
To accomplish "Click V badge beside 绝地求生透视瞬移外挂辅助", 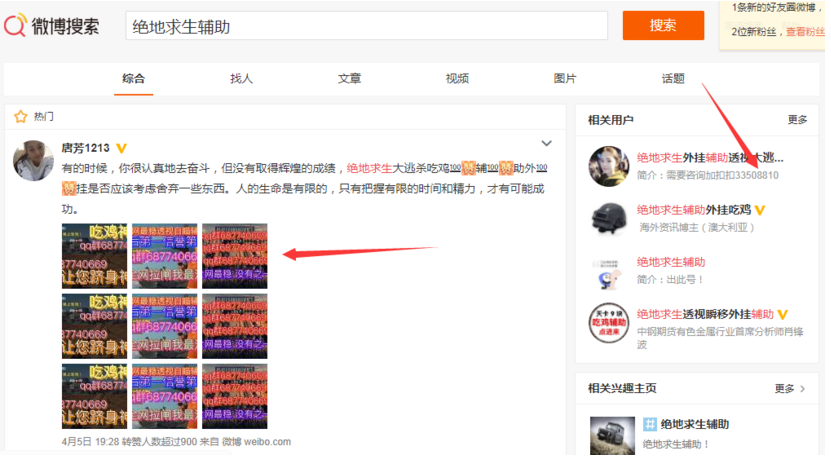I will click(783, 315).
